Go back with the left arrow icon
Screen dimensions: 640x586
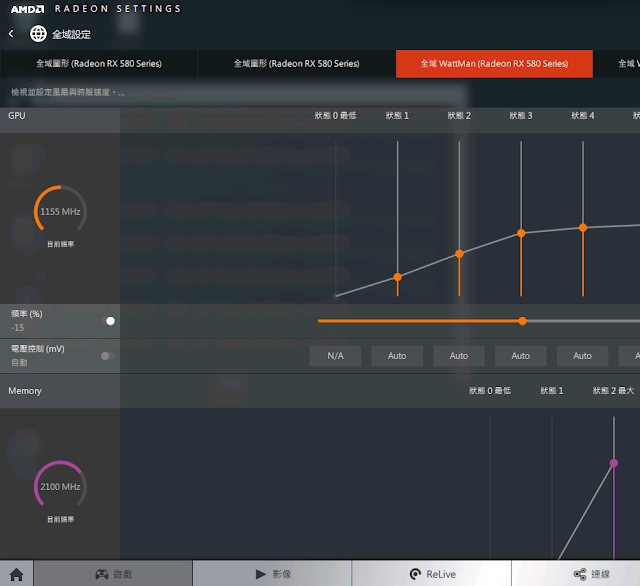[11, 34]
